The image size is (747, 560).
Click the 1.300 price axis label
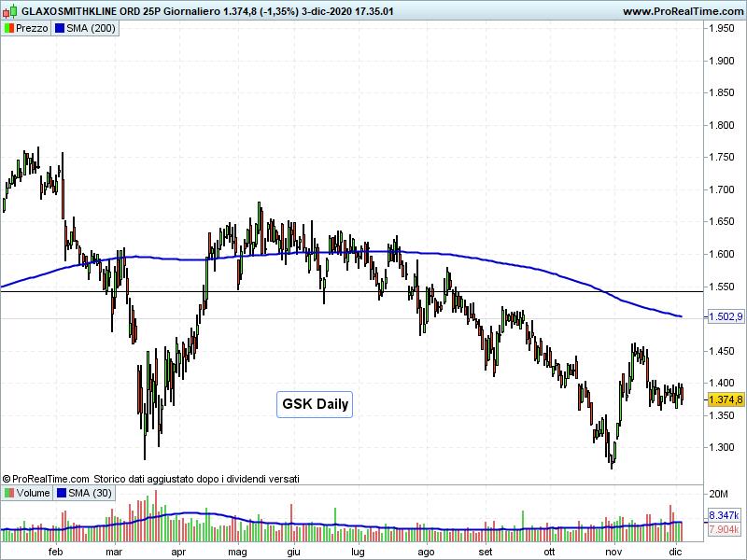[722, 447]
